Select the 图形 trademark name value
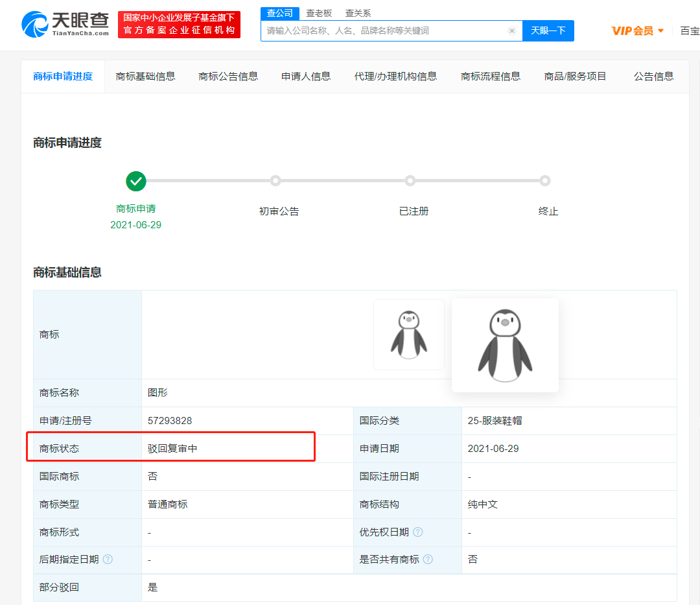700x605 pixels. [x=157, y=392]
